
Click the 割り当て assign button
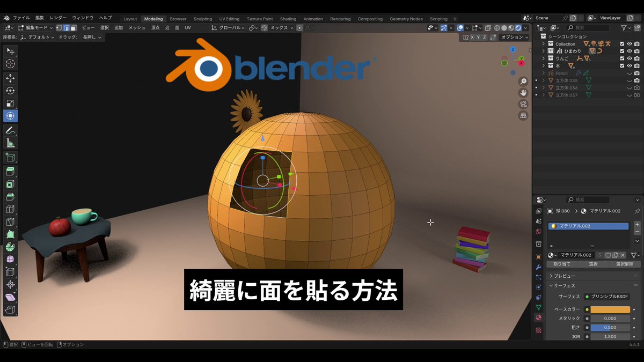(562, 264)
